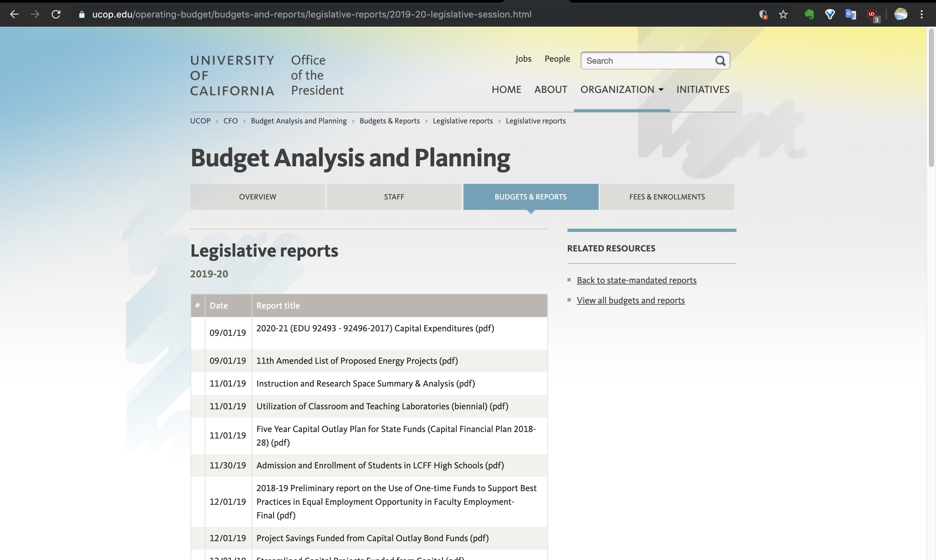This screenshot has width=936, height=560.
Task: Open the uBlock Origin extension icon
Action: (x=873, y=15)
